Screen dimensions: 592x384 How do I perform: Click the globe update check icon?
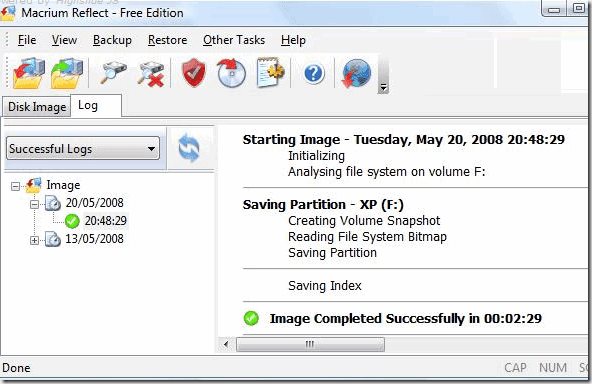coord(356,73)
